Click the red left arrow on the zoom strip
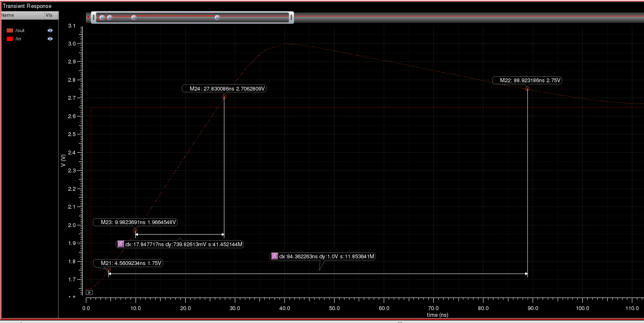This screenshot has height=323, width=644. pos(88,17)
